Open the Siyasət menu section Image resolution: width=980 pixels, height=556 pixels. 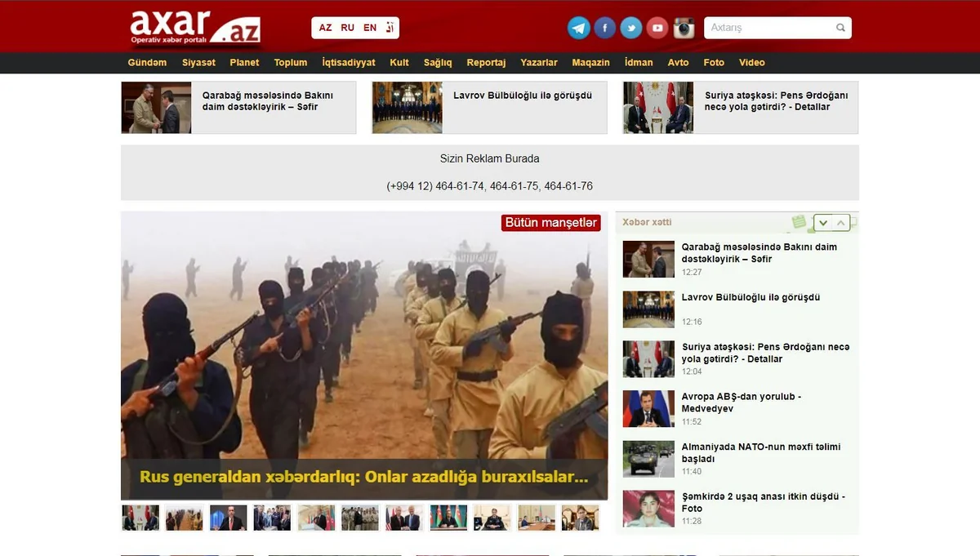tap(198, 63)
